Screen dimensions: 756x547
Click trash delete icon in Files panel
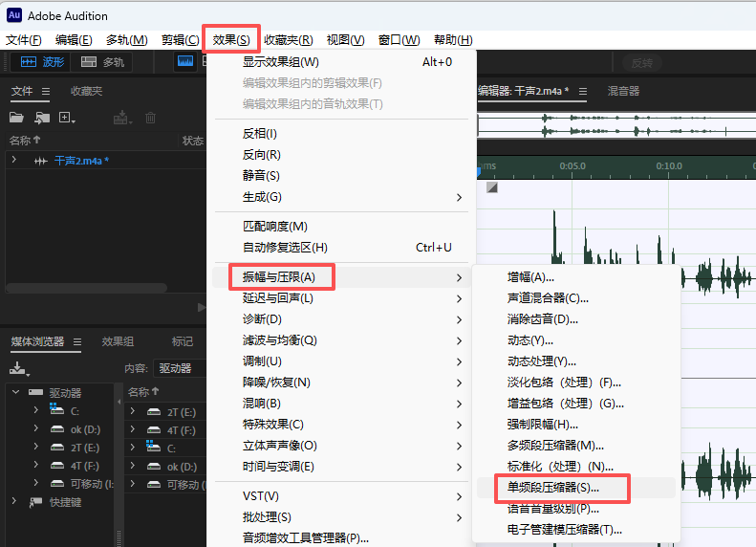(150, 118)
